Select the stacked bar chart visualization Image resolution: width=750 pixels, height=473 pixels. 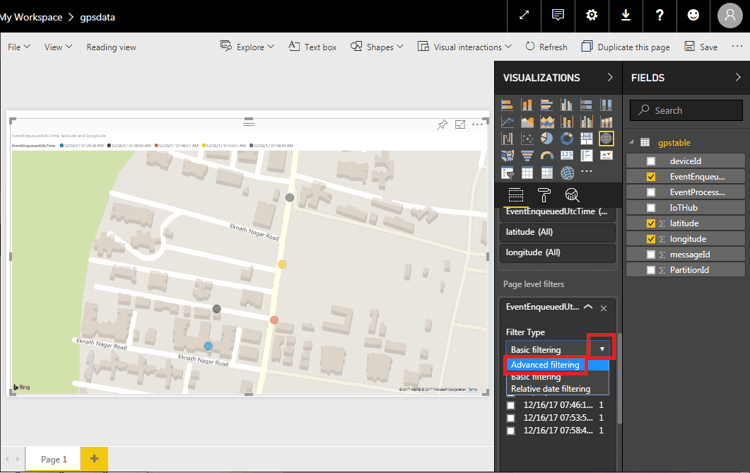pos(507,105)
